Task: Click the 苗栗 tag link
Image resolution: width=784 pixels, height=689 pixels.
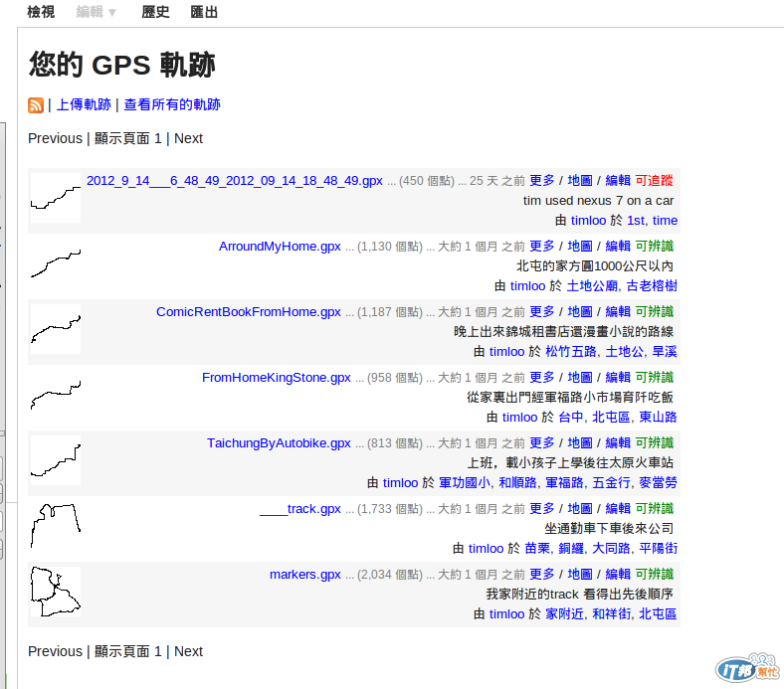Action: 537,549
